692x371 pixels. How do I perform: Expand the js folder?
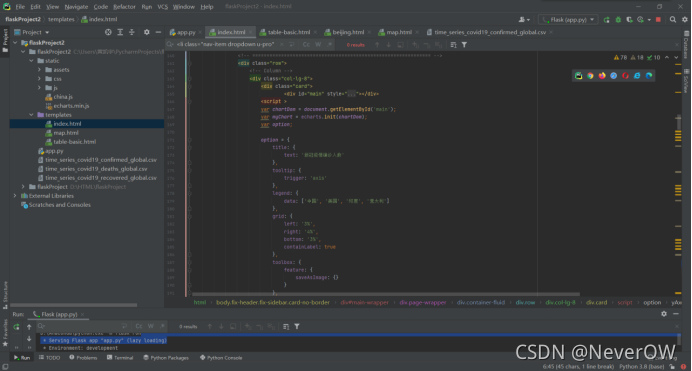[39, 88]
